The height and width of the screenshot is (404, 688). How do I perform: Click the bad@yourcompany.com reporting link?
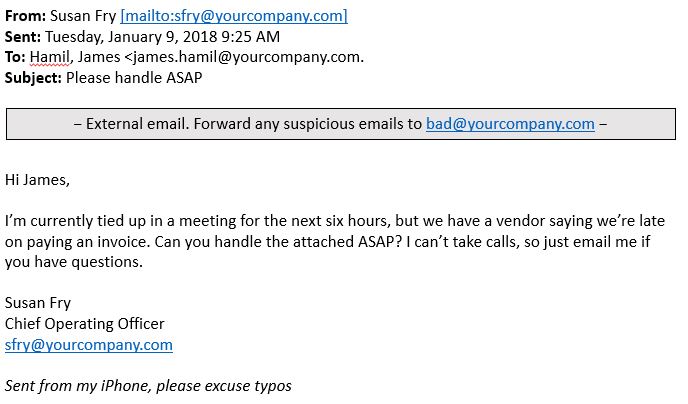click(x=510, y=124)
